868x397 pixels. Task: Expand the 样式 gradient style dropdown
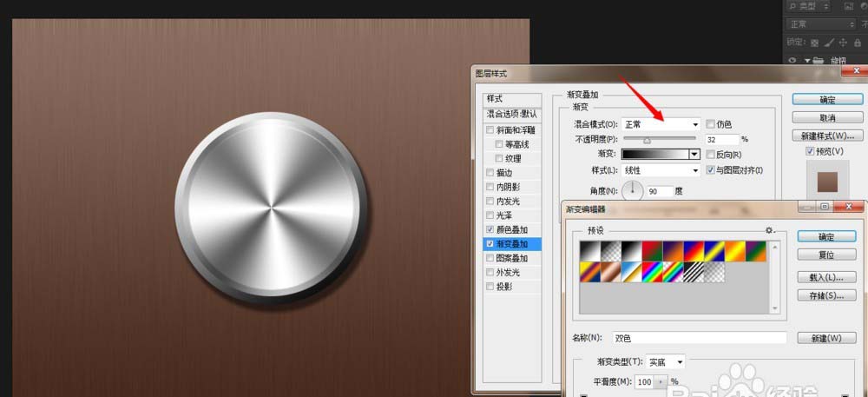(661, 170)
